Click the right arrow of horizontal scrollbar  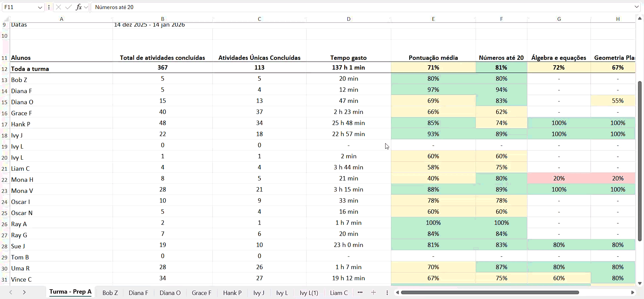click(x=632, y=293)
